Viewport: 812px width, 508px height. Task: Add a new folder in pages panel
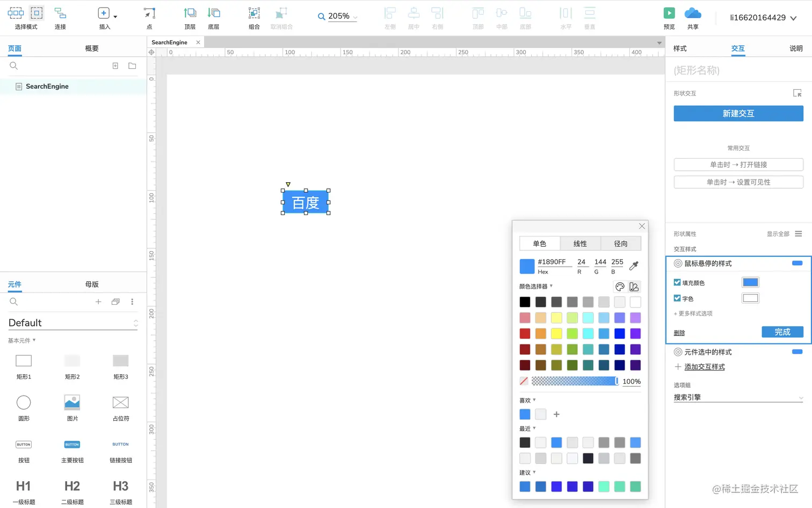coord(132,66)
